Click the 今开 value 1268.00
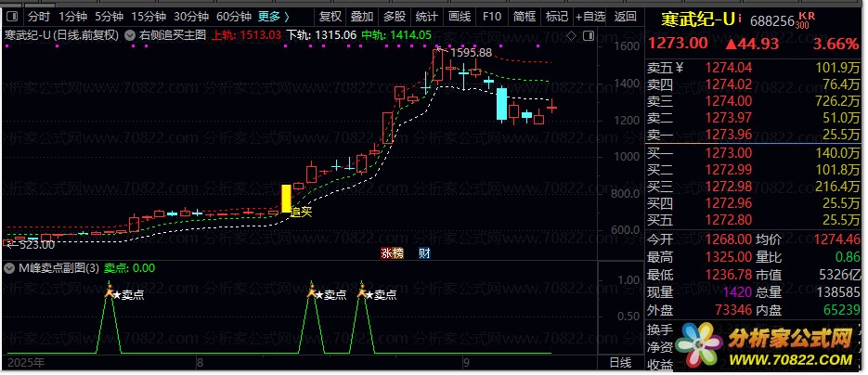Viewport: 868px width, 375px height. tap(729, 239)
